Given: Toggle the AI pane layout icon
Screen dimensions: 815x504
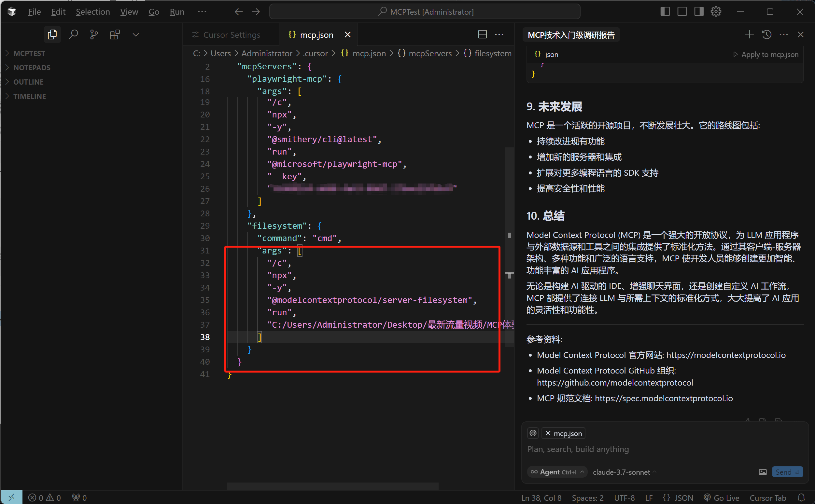Looking at the screenshot, I should pos(699,12).
